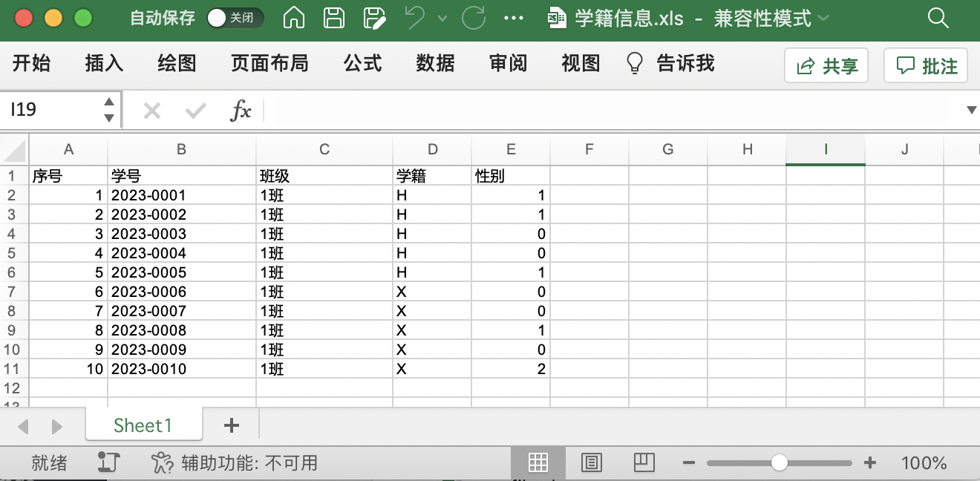Open comments with the 批注 button
The width and height of the screenshot is (980, 481).
(925, 65)
